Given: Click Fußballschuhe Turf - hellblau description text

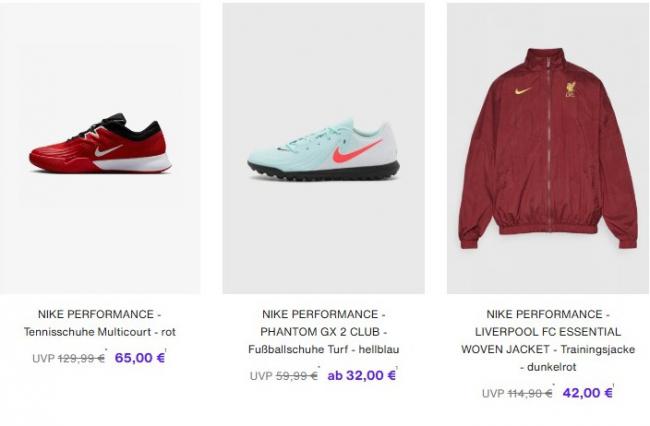Looking at the screenshot, I should point(323,349).
